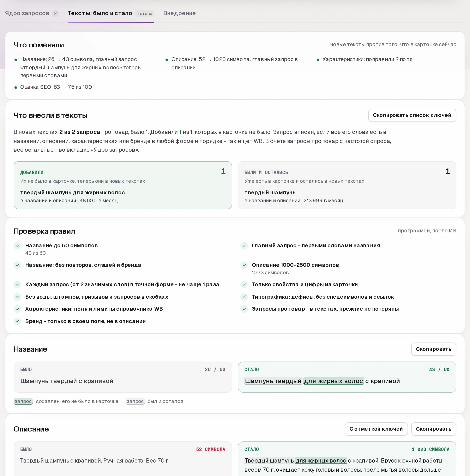Click check icon beside «Каждый запрос» rule
This screenshot has width=470, height=476.
tap(18, 285)
